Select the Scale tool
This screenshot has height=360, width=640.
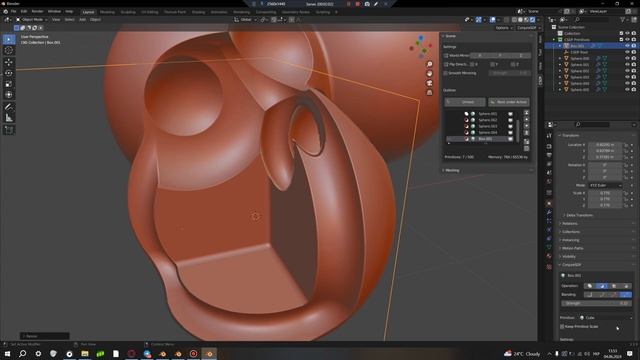tap(9, 84)
